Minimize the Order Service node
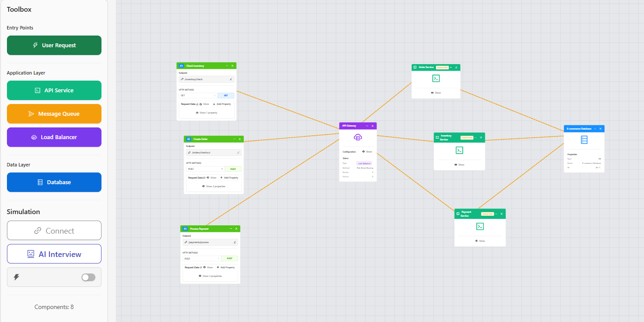644x322 pixels. click(x=451, y=67)
